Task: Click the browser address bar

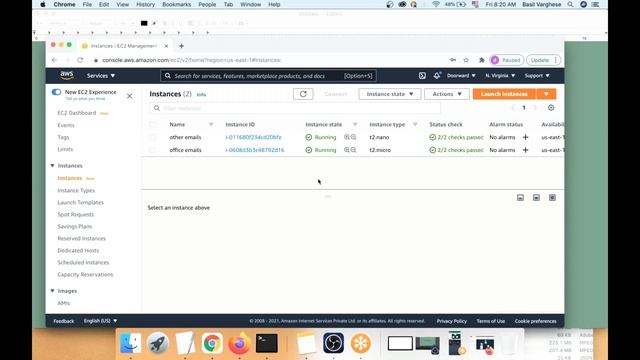Action: (269, 60)
